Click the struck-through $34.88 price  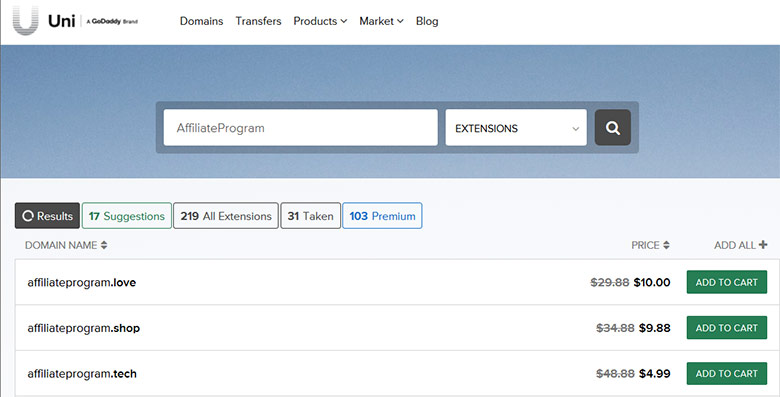point(615,328)
